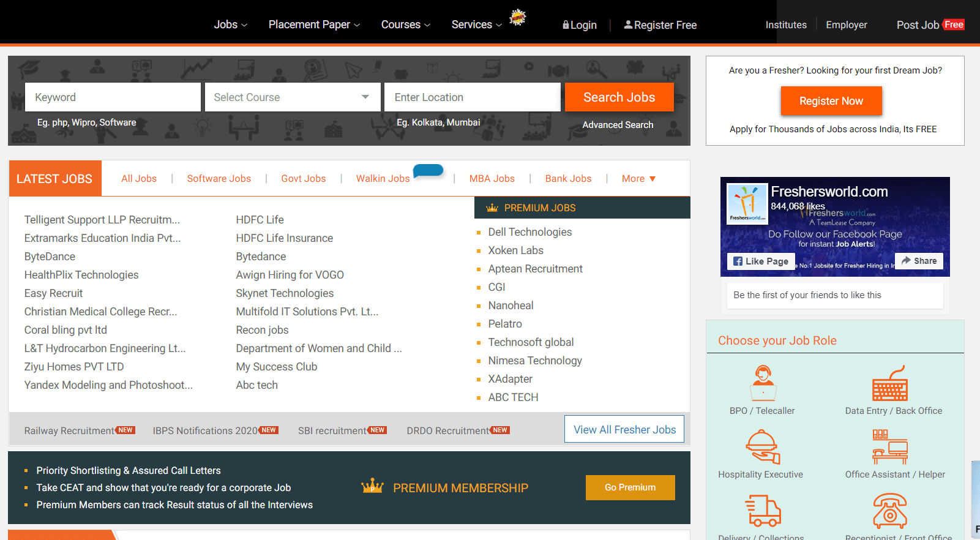Open the CGI premium job

497,287
